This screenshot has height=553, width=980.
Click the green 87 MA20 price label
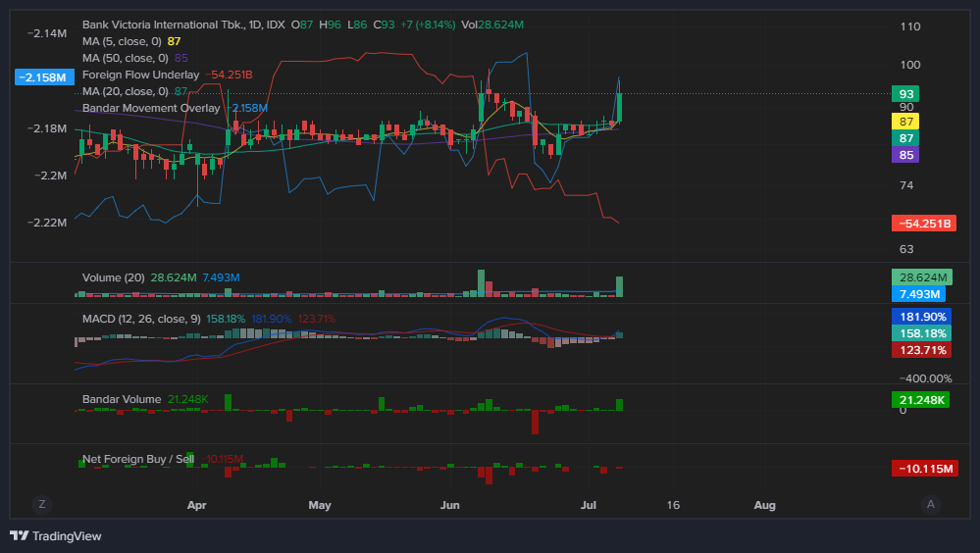tap(905, 138)
